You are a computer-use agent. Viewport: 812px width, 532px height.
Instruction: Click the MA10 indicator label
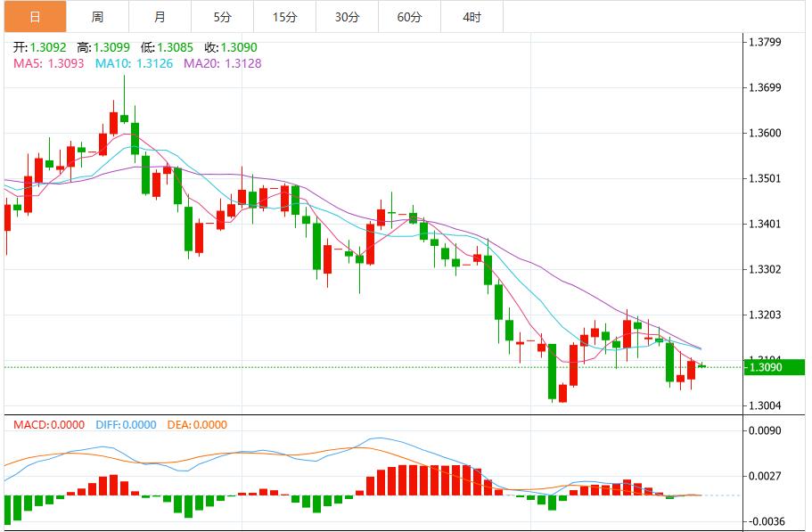109,64
